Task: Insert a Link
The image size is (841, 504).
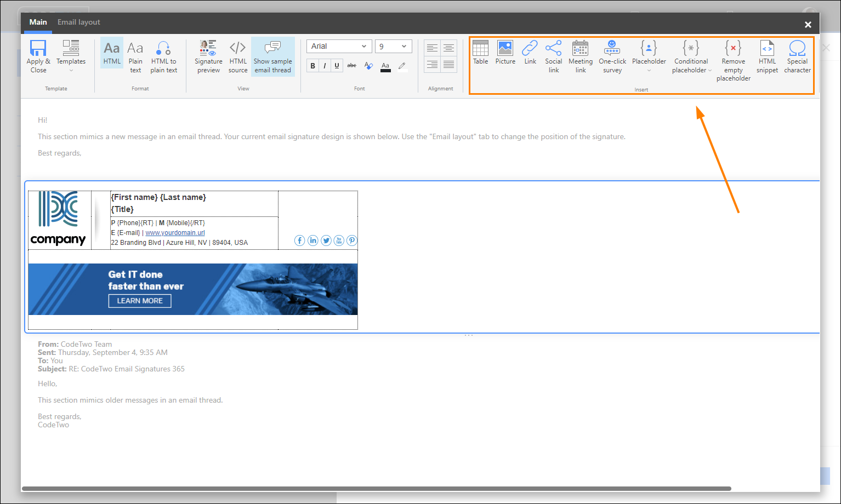Action: pyautogui.click(x=530, y=53)
